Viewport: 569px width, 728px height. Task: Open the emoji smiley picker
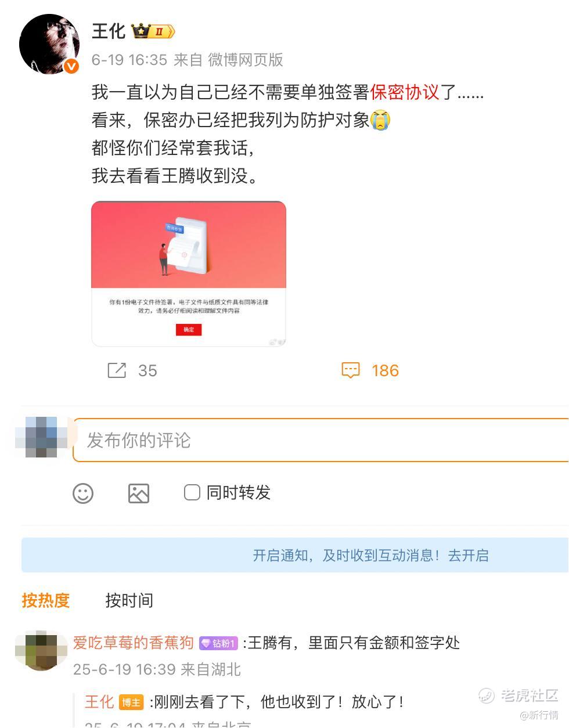(83, 493)
